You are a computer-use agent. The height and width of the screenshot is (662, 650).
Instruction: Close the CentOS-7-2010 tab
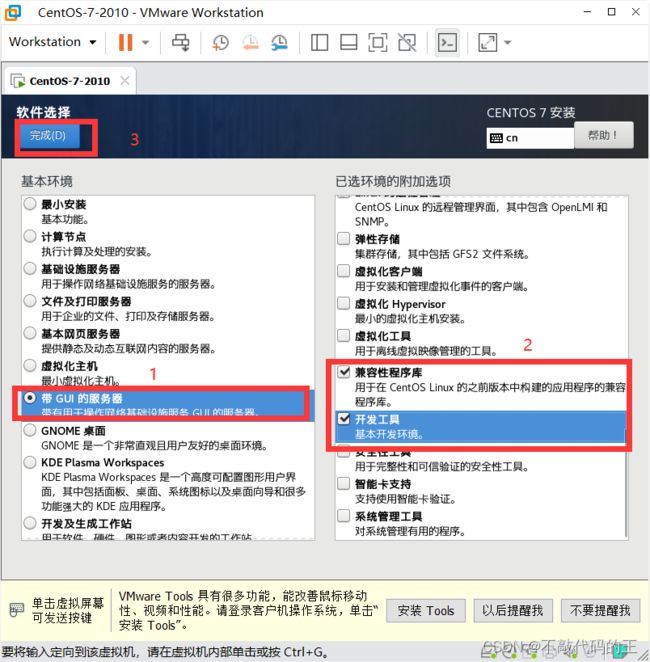point(125,80)
